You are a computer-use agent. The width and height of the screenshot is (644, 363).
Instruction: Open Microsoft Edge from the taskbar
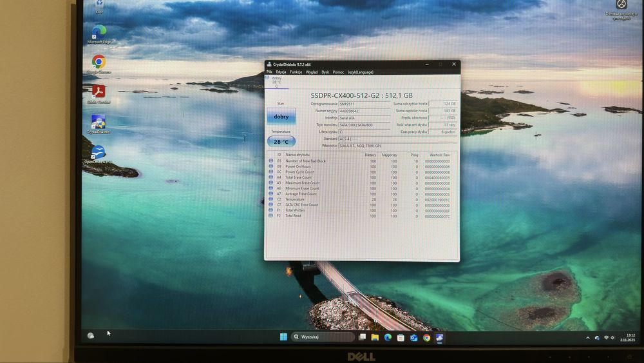pos(388,337)
